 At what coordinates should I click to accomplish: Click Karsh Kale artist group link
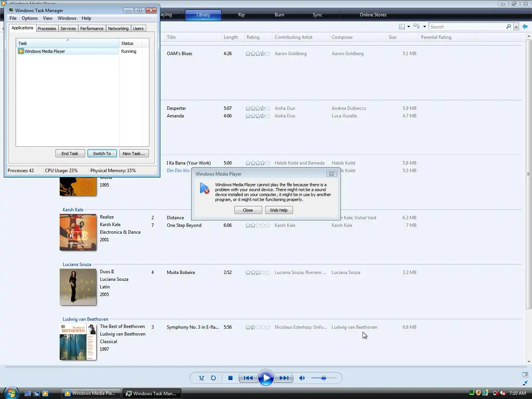[73, 210]
